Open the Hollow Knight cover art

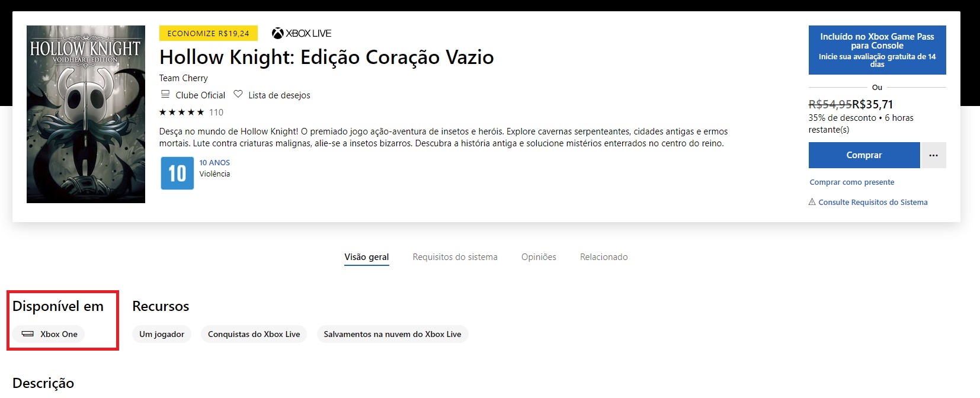tap(86, 114)
